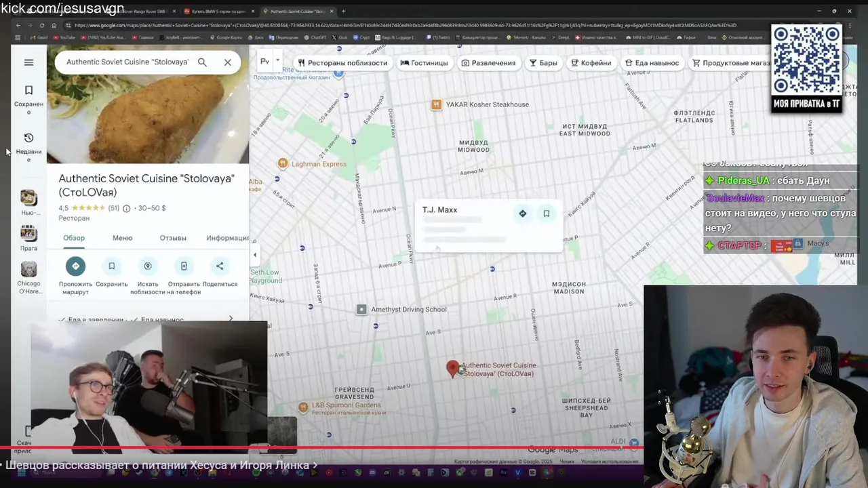The height and width of the screenshot is (488, 868).
Task: Click the red video progress bar
Action: pyautogui.click(x=320, y=447)
